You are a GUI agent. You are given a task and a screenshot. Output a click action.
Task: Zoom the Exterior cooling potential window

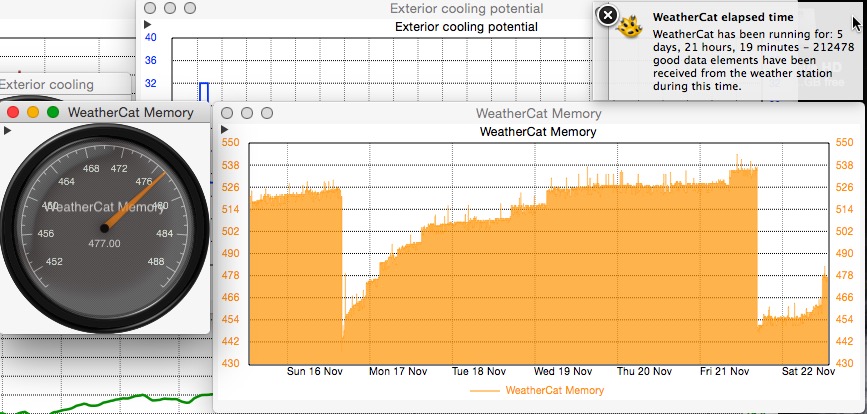pos(190,8)
